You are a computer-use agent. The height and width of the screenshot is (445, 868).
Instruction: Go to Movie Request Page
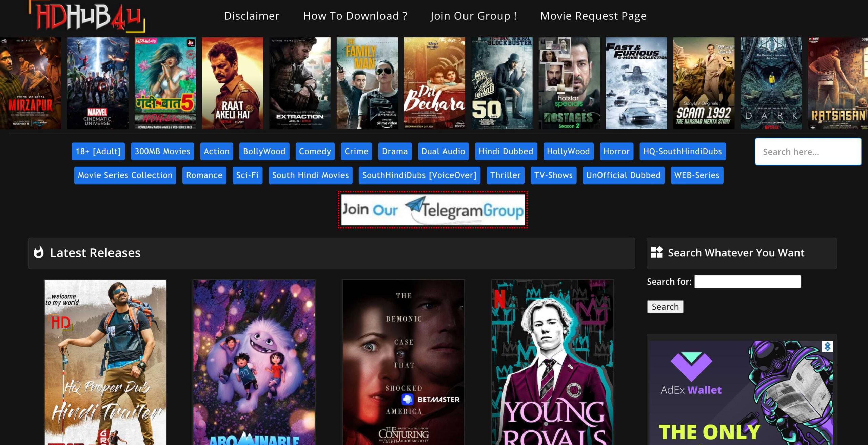(593, 16)
